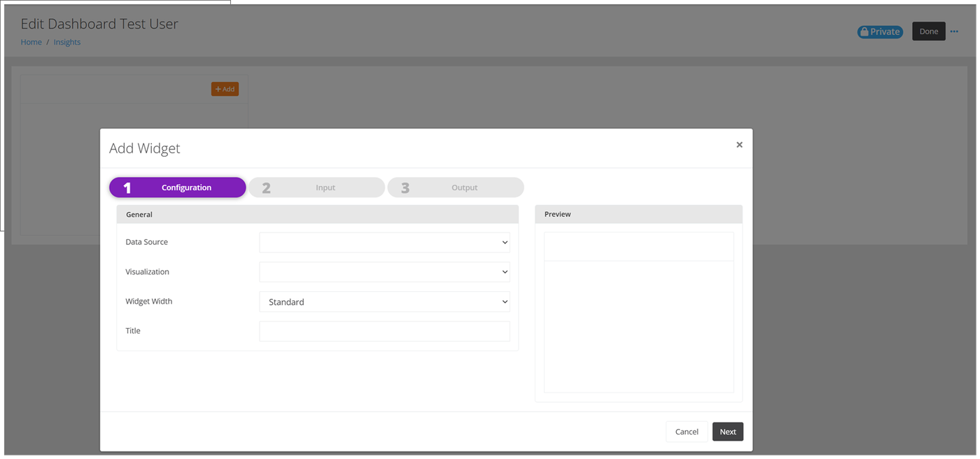Click the Cancel button
This screenshot has height=459, width=980.
(x=687, y=432)
